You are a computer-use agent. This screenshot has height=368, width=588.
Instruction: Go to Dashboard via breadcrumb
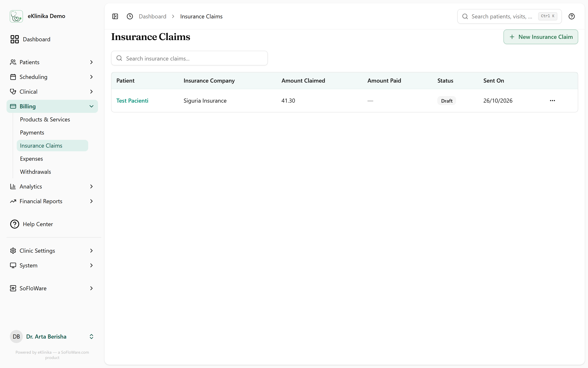click(x=152, y=16)
